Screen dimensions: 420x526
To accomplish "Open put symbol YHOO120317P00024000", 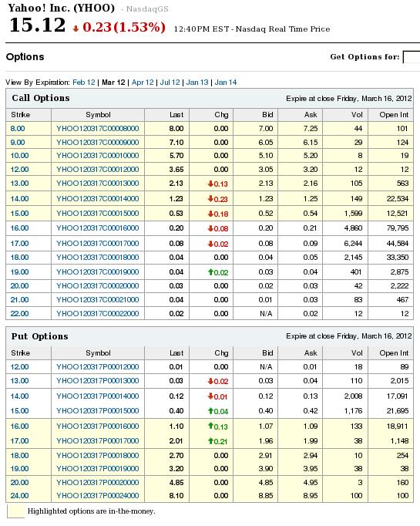I will tap(98, 496).
